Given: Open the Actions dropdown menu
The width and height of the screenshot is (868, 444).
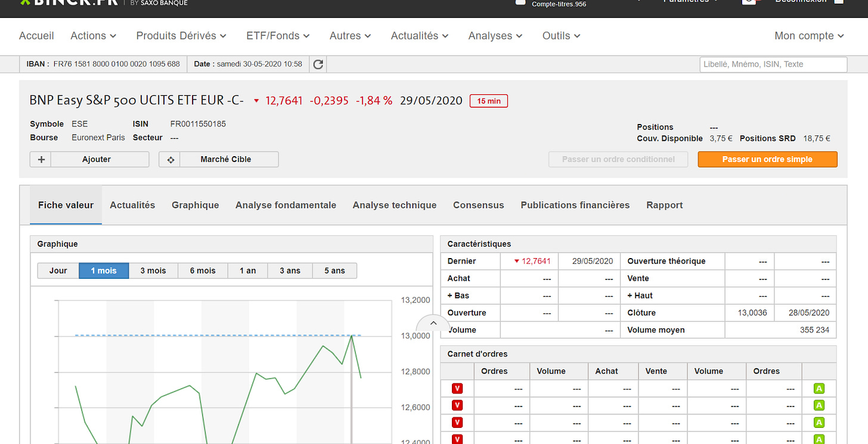Looking at the screenshot, I should coord(93,36).
